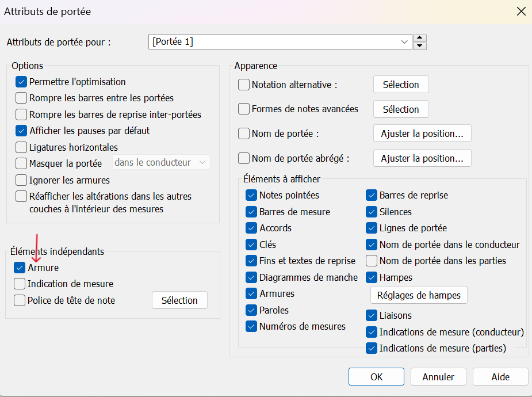Confirm with the OK button
Screen dimensions: 532x397
tap(376, 377)
